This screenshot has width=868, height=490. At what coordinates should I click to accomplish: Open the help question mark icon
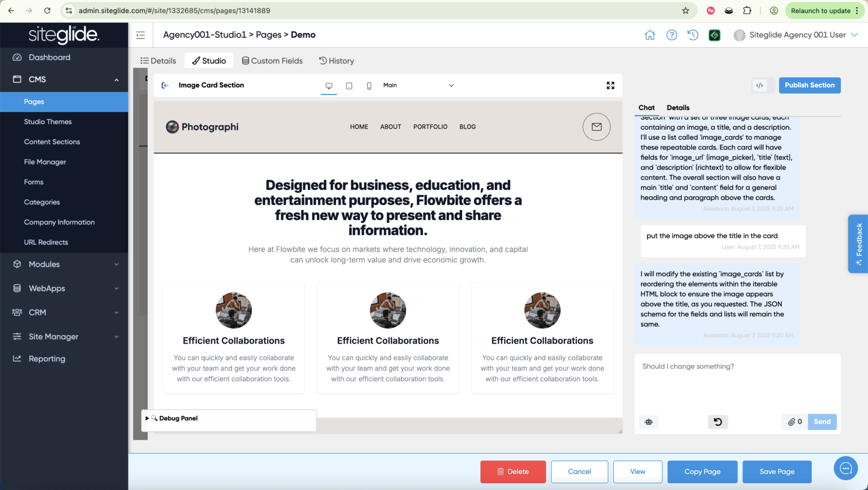672,35
